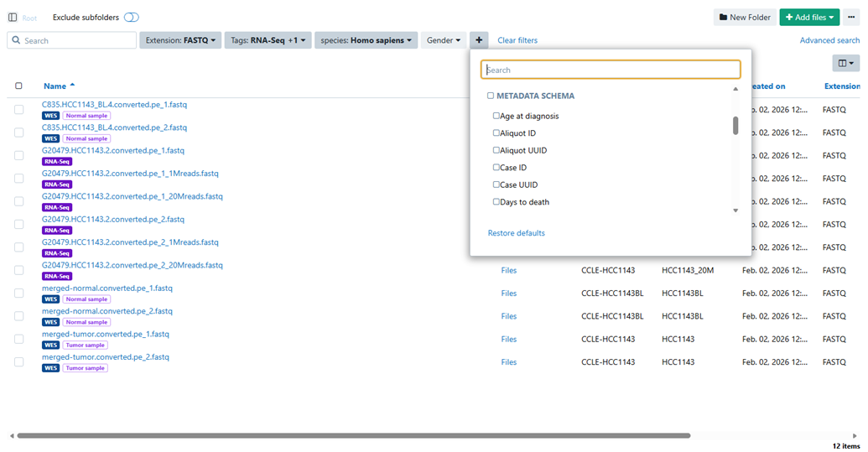
Task: Click RNA-Seq tag under G20479.HCC1143.2.converted.pe_1.fastq
Action: point(57,162)
